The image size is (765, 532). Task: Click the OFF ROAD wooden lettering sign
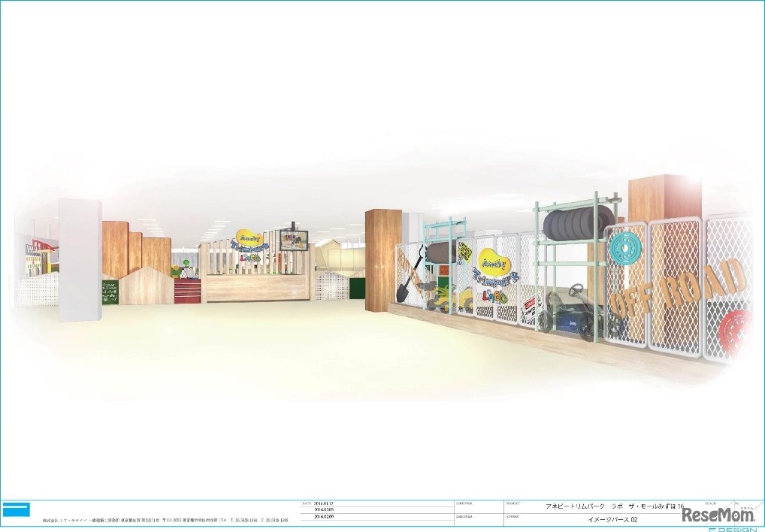(x=679, y=289)
